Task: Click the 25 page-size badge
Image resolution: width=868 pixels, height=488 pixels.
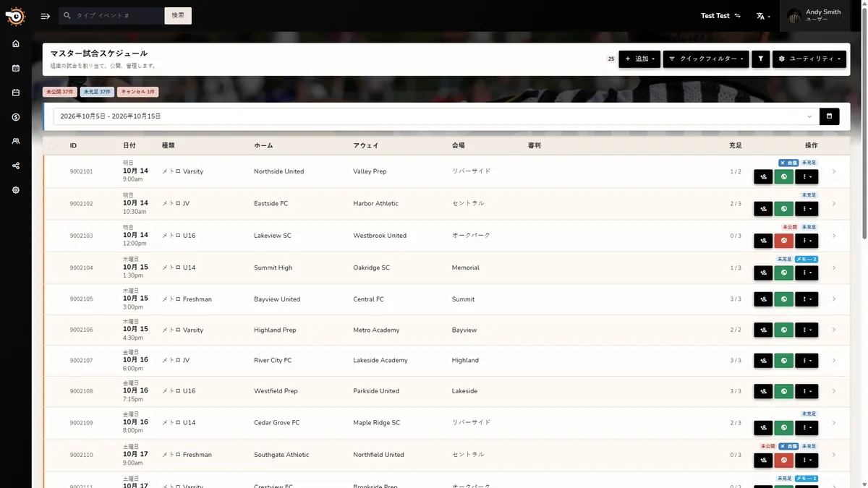Action: coord(611,59)
